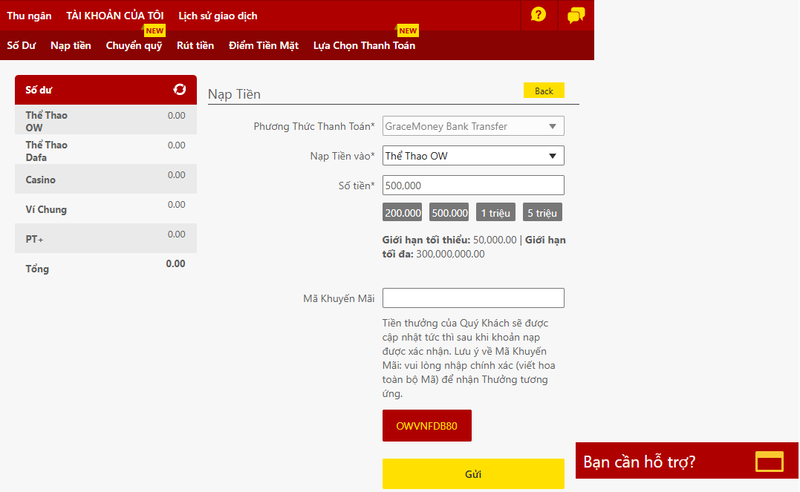Submit the deposit with Gửi button

click(x=473, y=474)
